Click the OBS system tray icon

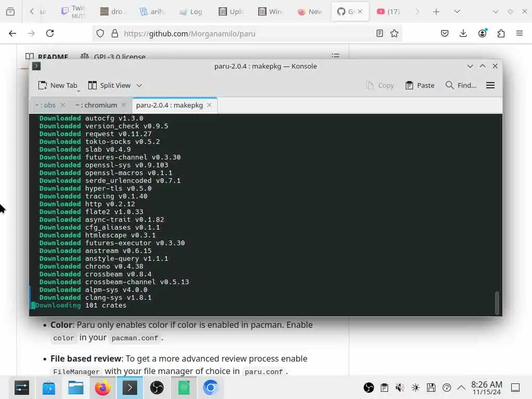pos(369,388)
